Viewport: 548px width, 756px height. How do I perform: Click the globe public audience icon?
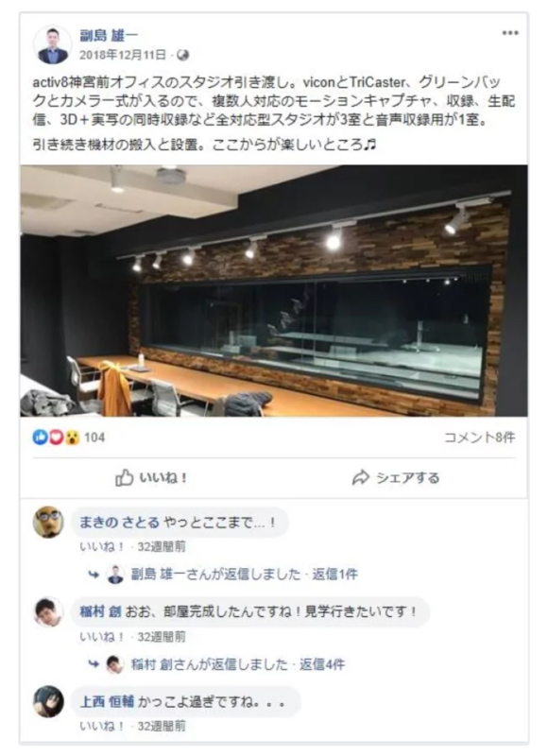[182, 56]
